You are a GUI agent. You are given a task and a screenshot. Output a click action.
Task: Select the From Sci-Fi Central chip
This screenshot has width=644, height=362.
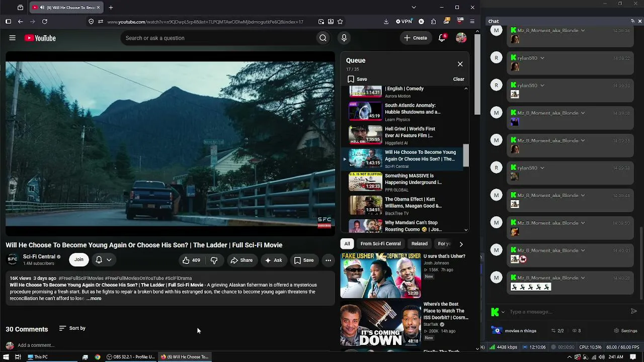tap(380, 244)
